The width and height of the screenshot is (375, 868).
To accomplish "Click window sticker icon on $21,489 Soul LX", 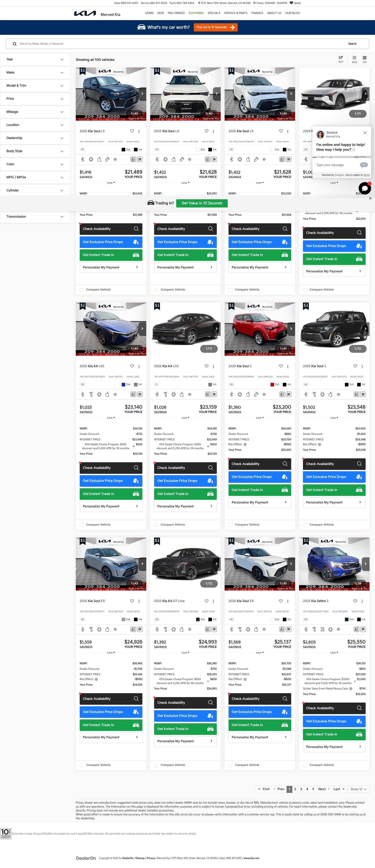I will pos(133,159).
